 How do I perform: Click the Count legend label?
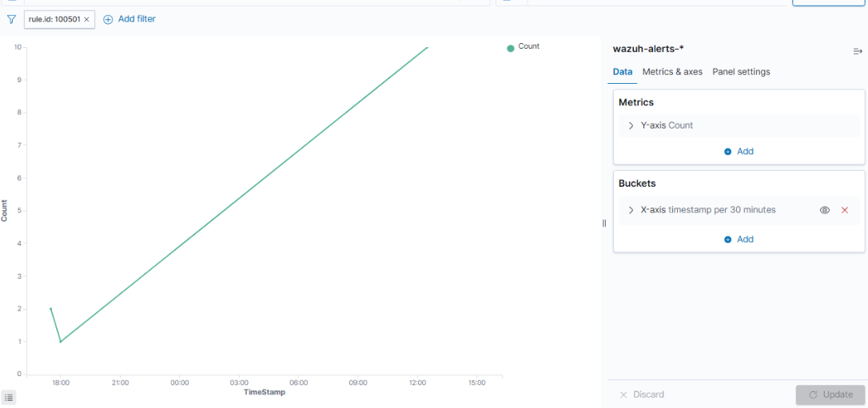528,46
